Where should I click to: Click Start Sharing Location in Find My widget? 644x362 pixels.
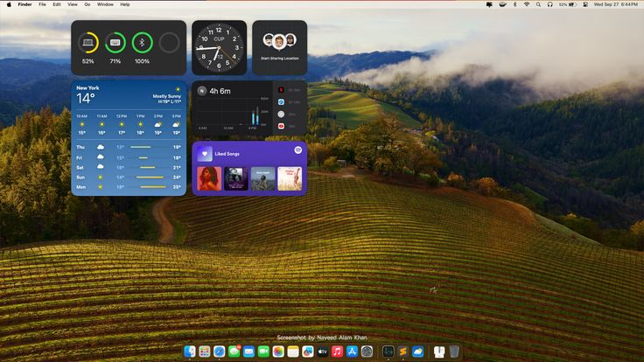[x=280, y=59]
